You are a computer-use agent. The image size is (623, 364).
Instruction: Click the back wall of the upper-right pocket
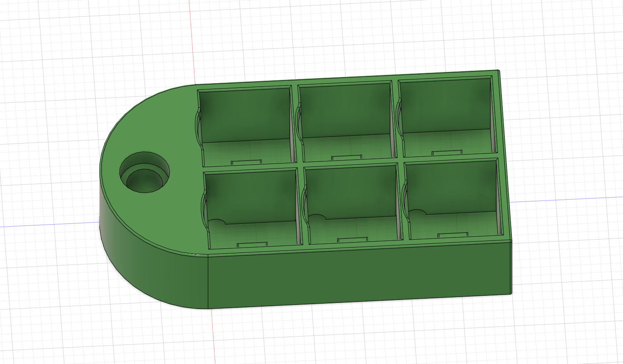(x=445, y=106)
